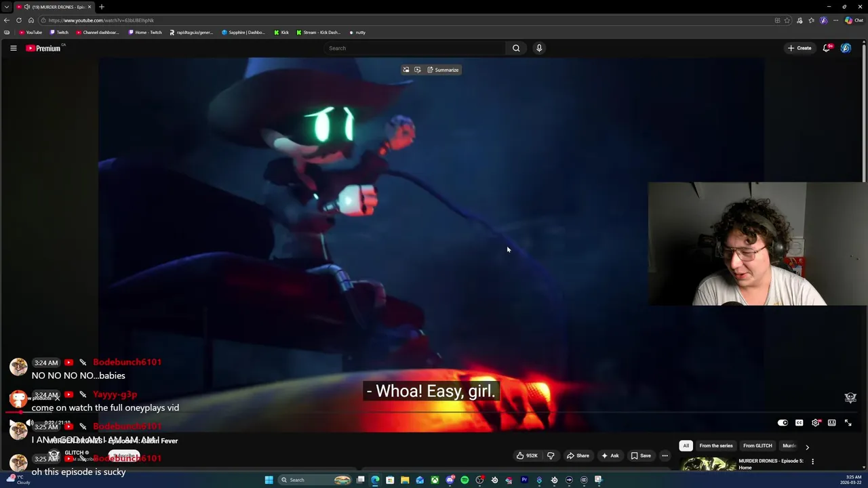
Task: Open the Stream - Kick Dashboard bookmark
Action: (319, 33)
